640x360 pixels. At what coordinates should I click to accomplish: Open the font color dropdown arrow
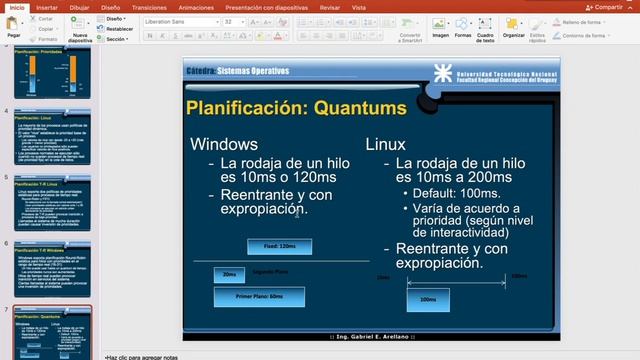click(286, 36)
